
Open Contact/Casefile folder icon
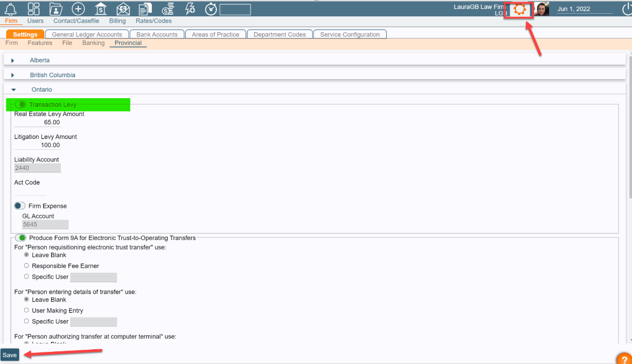tap(56, 8)
